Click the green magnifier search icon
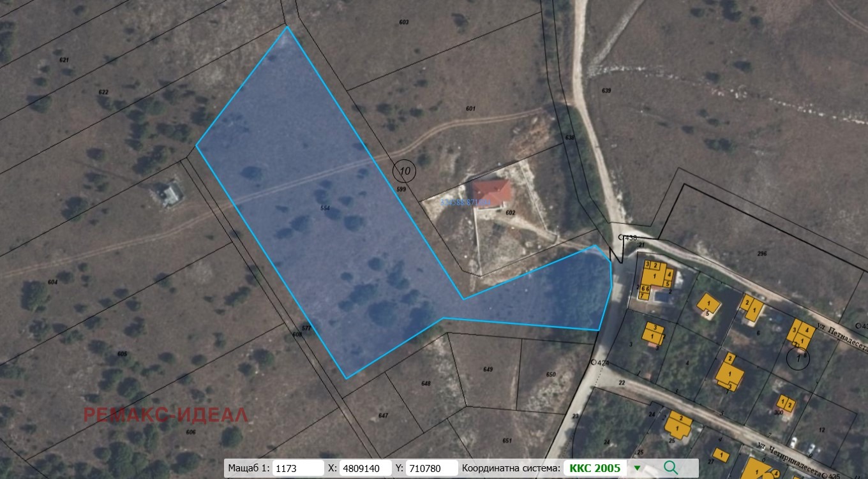The height and width of the screenshot is (479, 868). coord(670,468)
